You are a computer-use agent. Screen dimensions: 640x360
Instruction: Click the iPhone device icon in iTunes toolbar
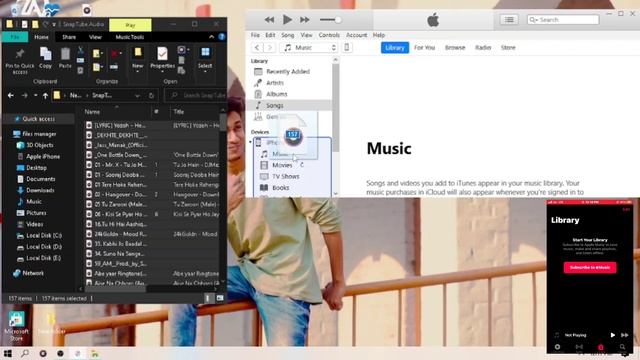347,47
